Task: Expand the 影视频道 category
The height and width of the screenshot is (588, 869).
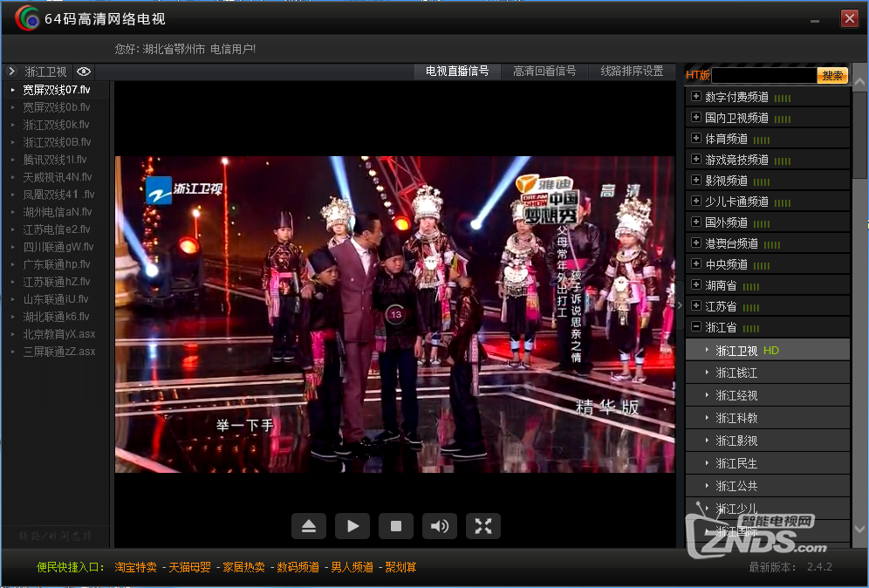Action: [696, 180]
